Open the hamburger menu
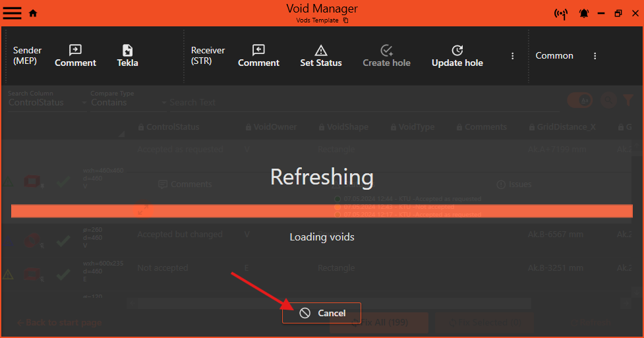 (x=13, y=13)
